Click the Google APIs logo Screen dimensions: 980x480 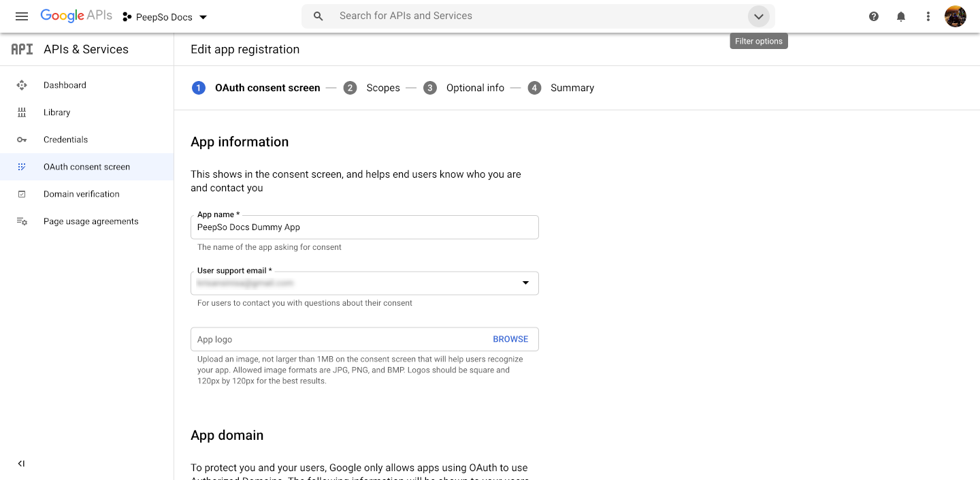[76, 16]
